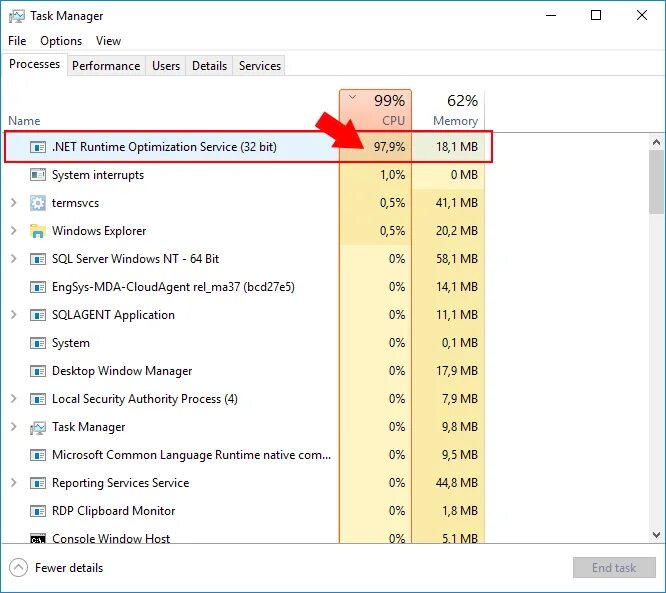Click the scrollbar up arrow

click(x=656, y=143)
